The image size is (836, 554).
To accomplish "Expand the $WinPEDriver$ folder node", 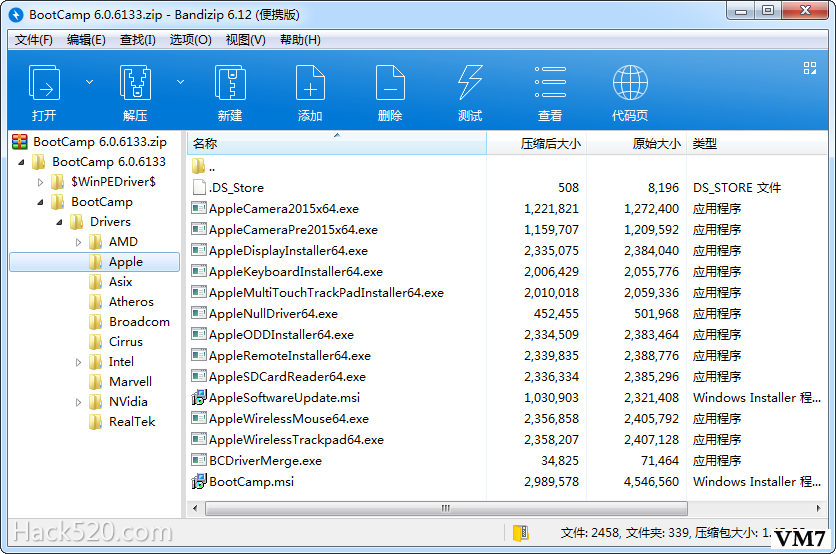I will pyautogui.click(x=41, y=182).
